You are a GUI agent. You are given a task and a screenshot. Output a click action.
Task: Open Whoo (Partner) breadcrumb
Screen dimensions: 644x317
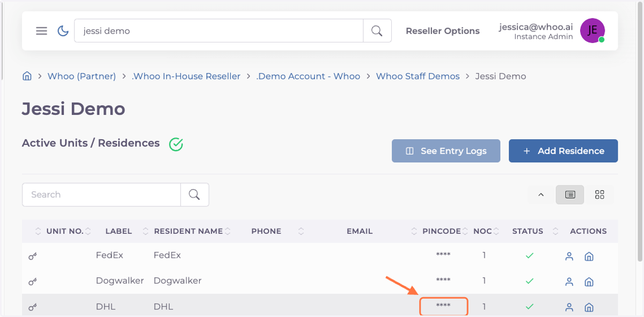tap(82, 76)
